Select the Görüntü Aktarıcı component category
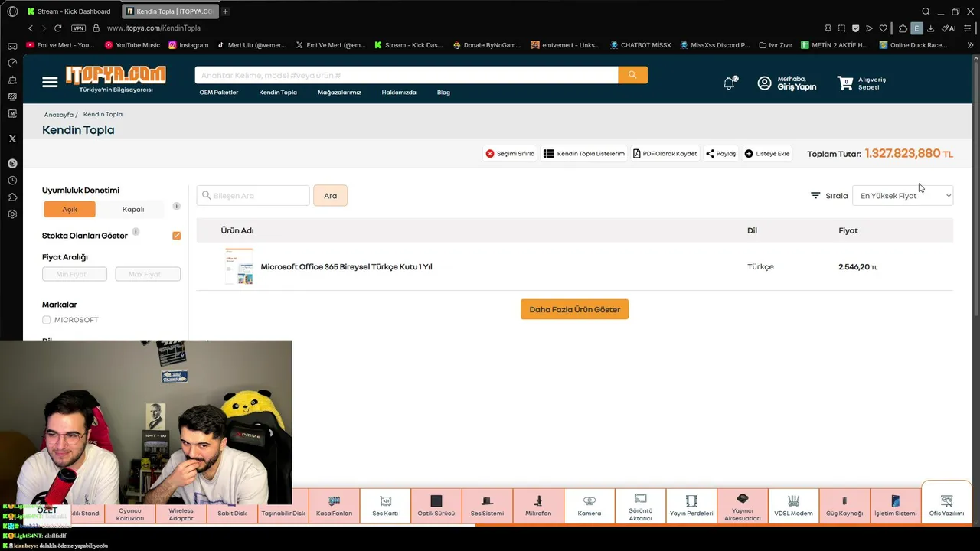This screenshot has width=980, height=551. coord(640,506)
